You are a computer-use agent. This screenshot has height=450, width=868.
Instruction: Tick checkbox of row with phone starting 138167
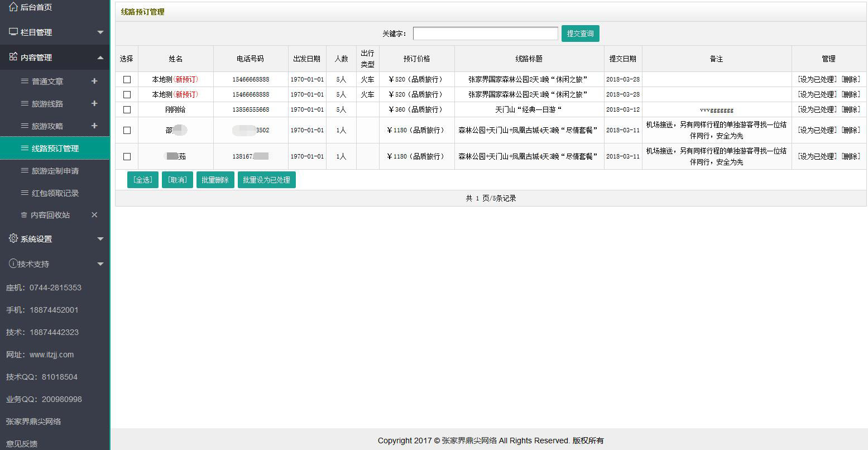coord(127,156)
